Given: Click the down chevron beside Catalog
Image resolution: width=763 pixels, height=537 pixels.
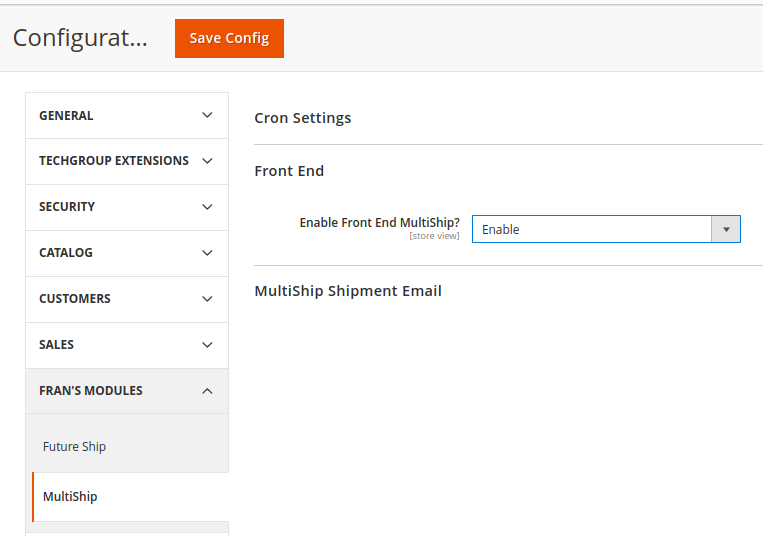Looking at the screenshot, I should click(207, 253).
